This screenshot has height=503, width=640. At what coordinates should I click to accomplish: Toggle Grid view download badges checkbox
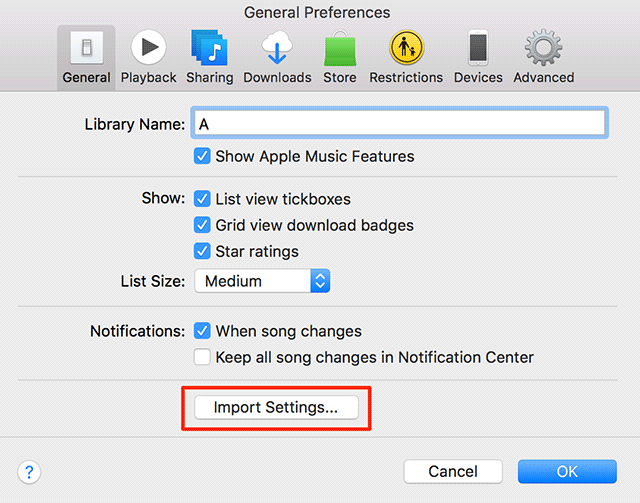(x=203, y=225)
